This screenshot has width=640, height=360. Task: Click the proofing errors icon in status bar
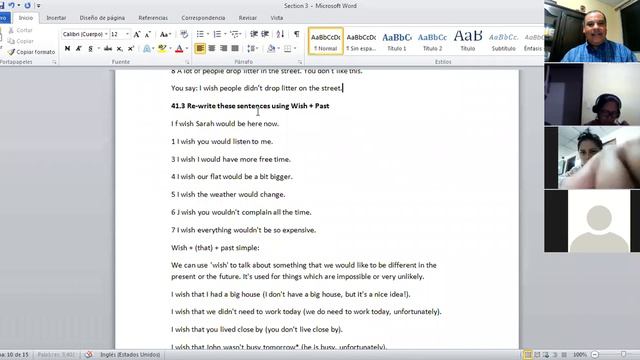coord(89,355)
